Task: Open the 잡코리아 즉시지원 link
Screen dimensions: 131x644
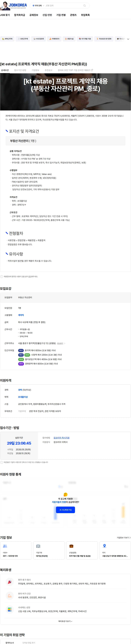Action: [x=62, y=438]
